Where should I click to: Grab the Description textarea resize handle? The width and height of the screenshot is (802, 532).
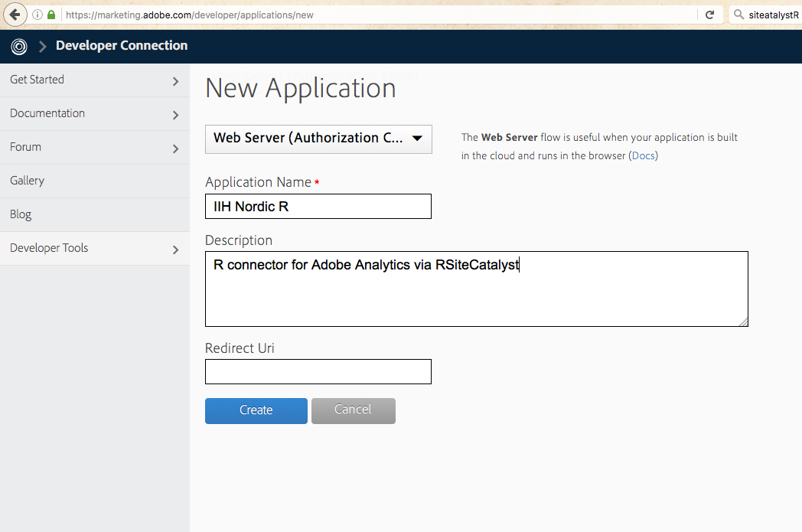pyautogui.click(x=744, y=321)
